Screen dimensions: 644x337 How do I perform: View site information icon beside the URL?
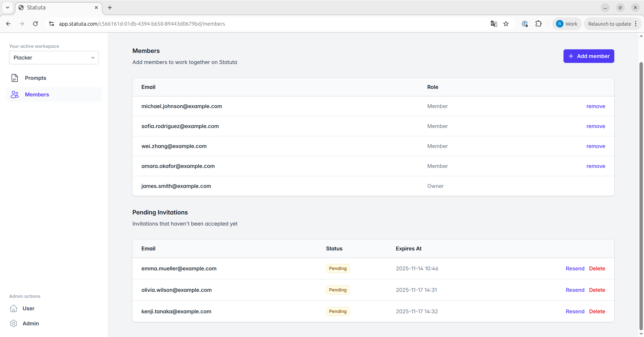click(x=52, y=24)
